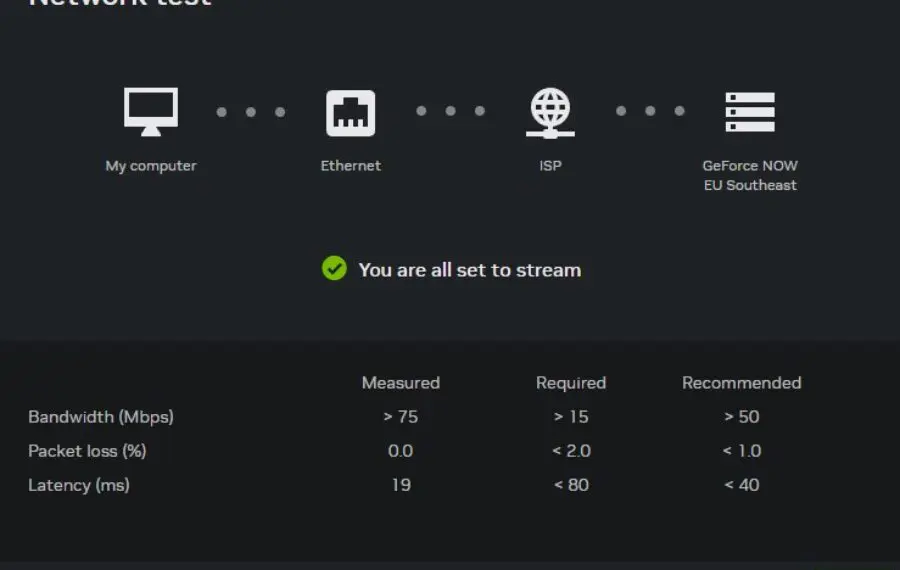Screen dimensions: 900x570
Task: Select the Recommended column header
Action: (x=742, y=383)
